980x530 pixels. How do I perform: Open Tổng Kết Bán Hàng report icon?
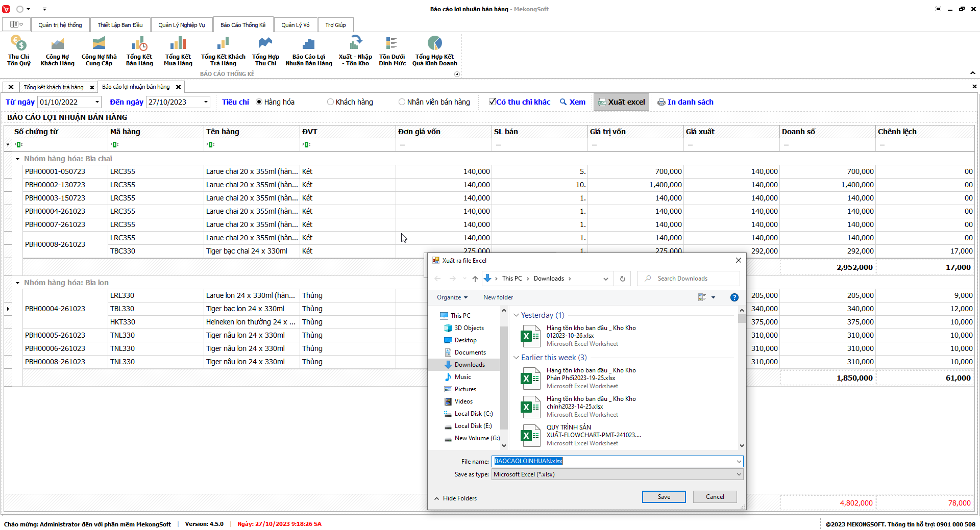point(139,44)
